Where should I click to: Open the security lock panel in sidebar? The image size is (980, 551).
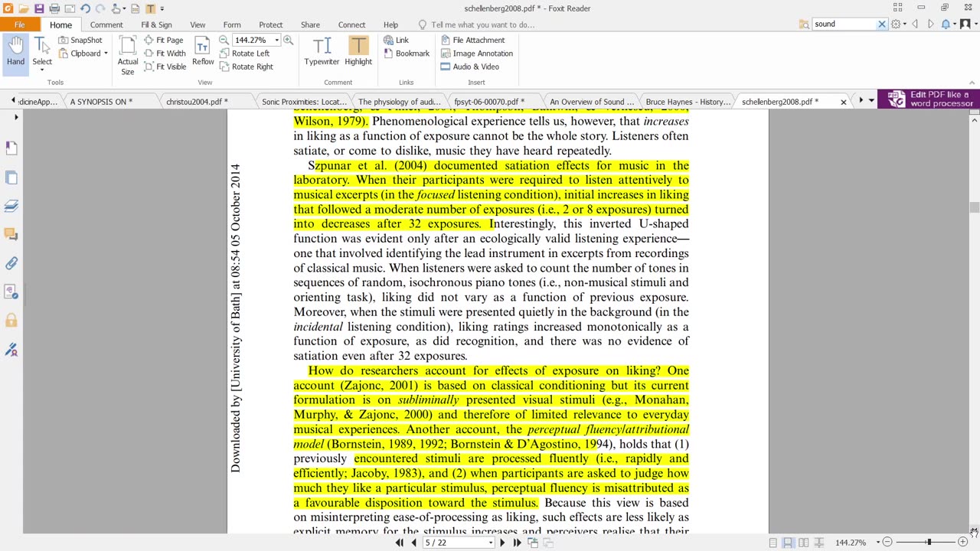[11, 321]
